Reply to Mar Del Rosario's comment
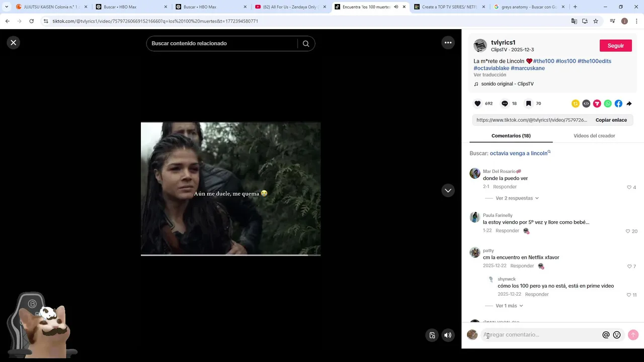The image size is (644, 362). (x=505, y=187)
